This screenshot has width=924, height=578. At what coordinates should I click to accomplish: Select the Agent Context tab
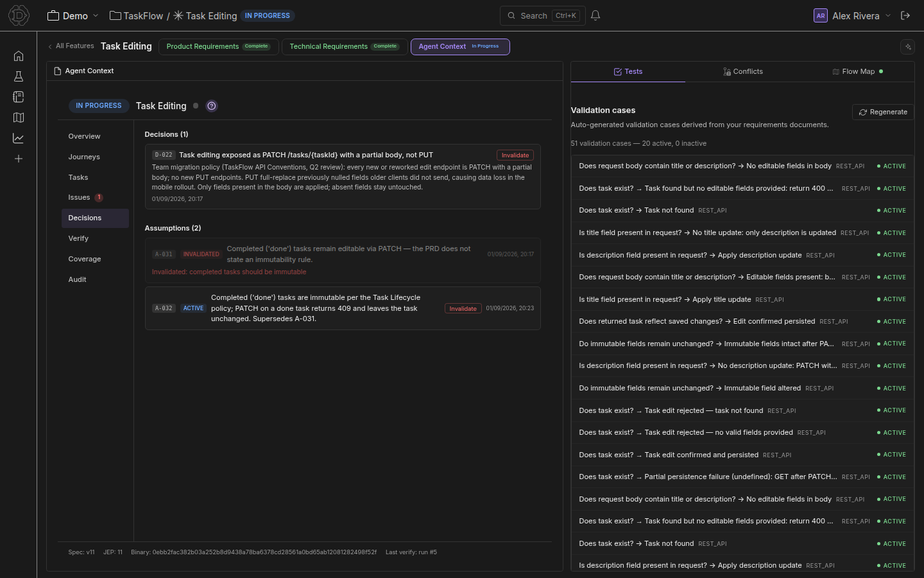coord(460,46)
